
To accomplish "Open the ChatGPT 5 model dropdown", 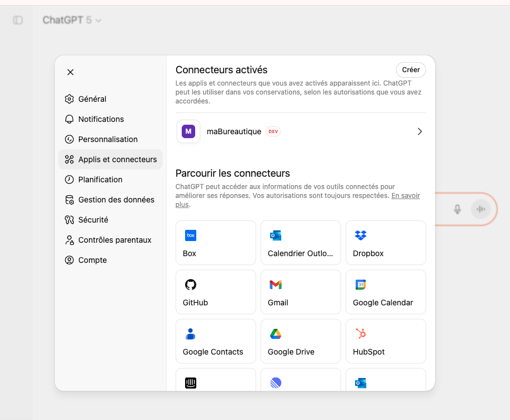I will (x=72, y=20).
